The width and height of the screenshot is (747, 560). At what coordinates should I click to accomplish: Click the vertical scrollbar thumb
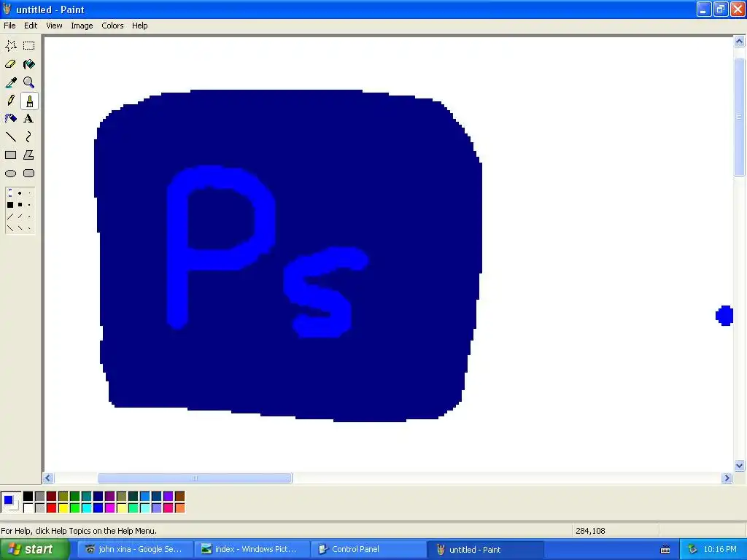(740, 117)
